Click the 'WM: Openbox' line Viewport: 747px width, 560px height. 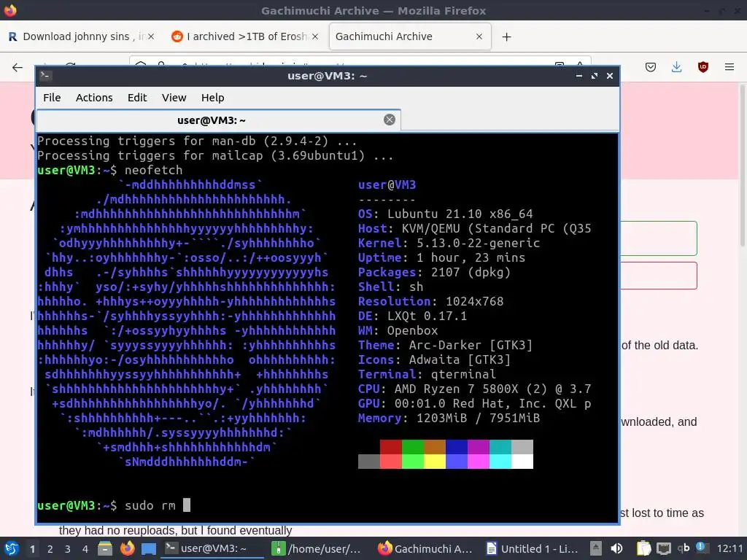click(x=398, y=330)
